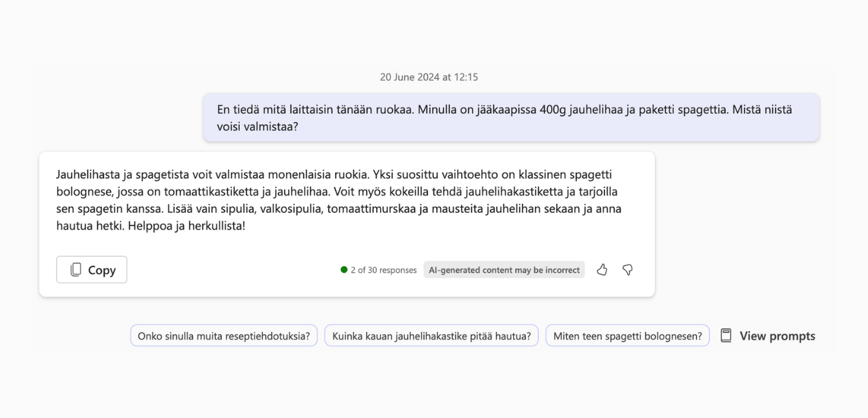Click "tomaattimurskaa" in the AI answer

[366, 209]
